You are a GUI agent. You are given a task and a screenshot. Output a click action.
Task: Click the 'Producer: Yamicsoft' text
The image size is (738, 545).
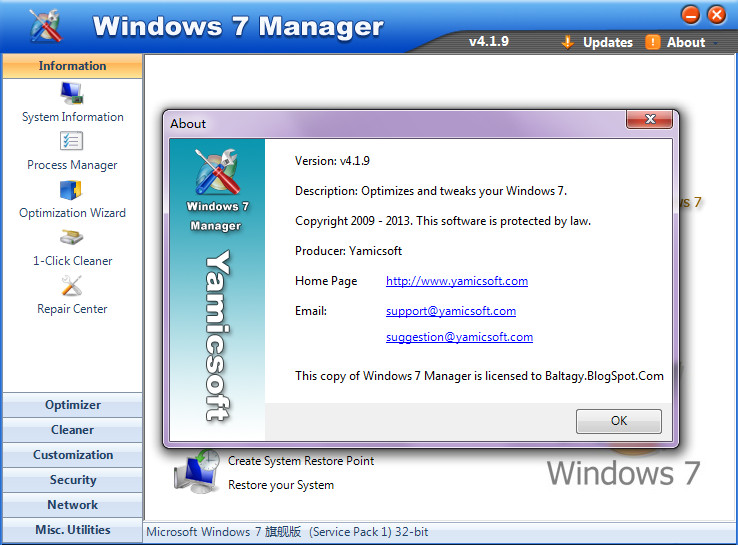(x=348, y=251)
